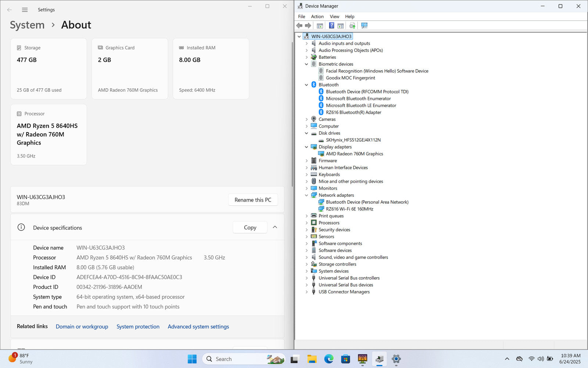
Task: Click the Product ID value 00342-21196-31896-AAOEM
Action: [109, 287]
